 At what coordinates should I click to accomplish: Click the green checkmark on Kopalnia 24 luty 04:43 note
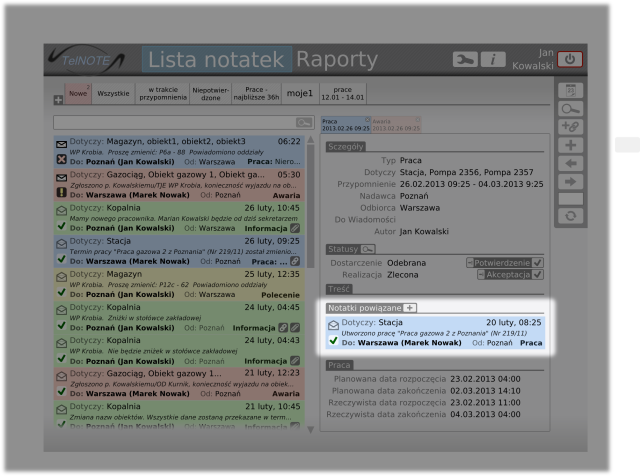pyautogui.click(x=62, y=358)
